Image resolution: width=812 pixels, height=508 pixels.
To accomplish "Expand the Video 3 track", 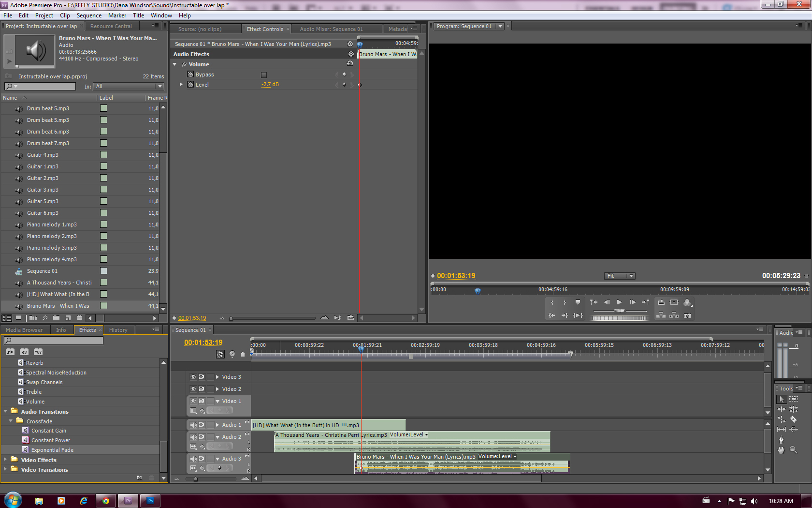I will pos(217,377).
